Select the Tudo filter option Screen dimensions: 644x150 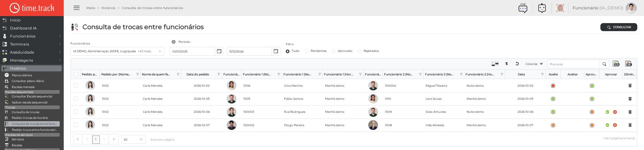[x=287, y=51]
